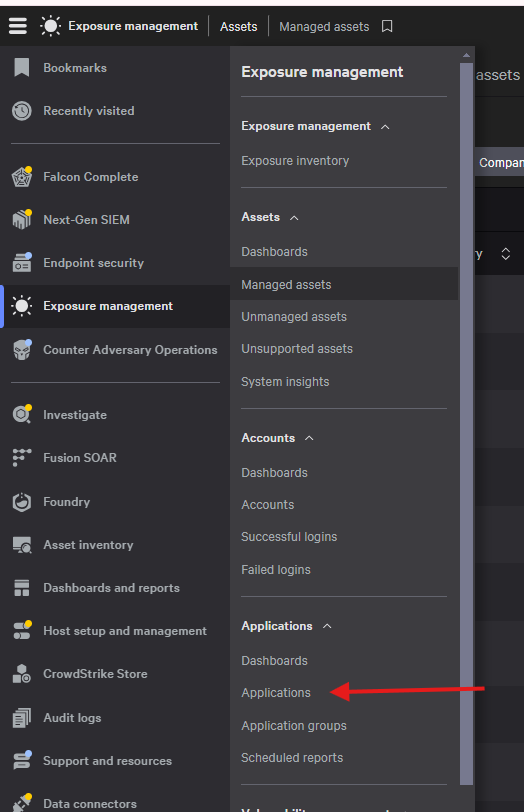The height and width of the screenshot is (812, 524).
Task: Open Unsupported assets
Action: [297, 349]
